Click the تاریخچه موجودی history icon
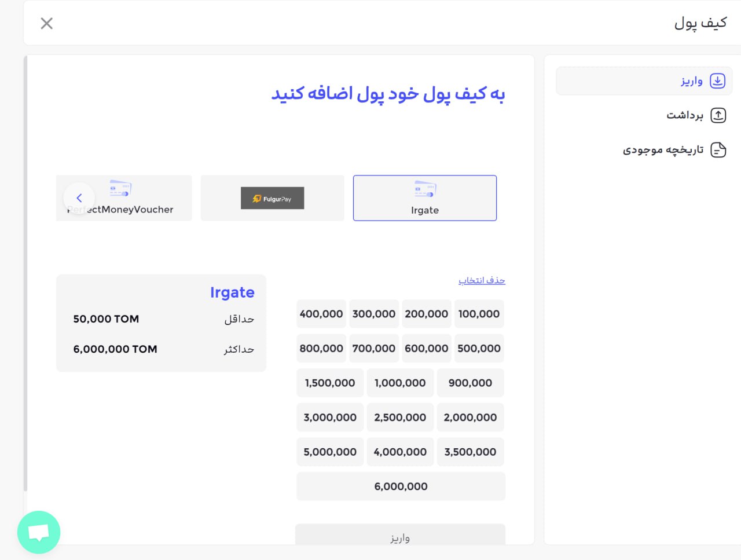This screenshot has height=560, width=741. [719, 149]
